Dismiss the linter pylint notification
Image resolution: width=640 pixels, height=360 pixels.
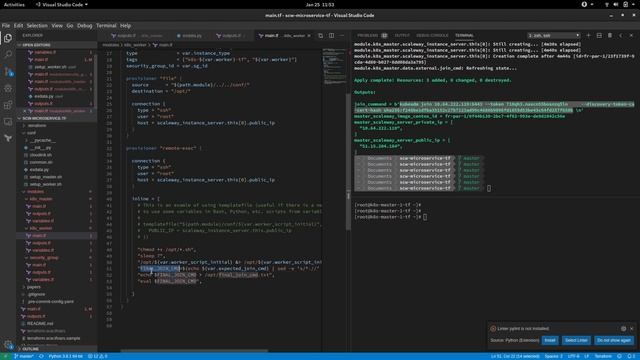click(x=631, y=329)
